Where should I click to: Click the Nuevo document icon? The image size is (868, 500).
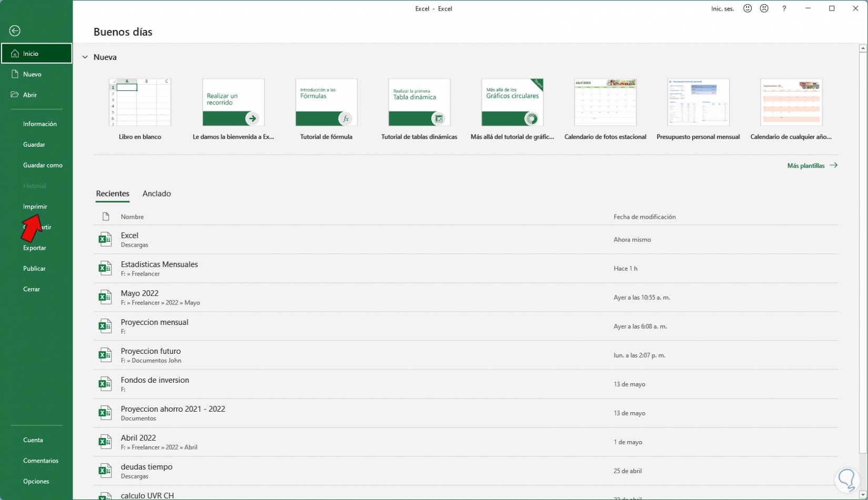[x=15, y=74]
